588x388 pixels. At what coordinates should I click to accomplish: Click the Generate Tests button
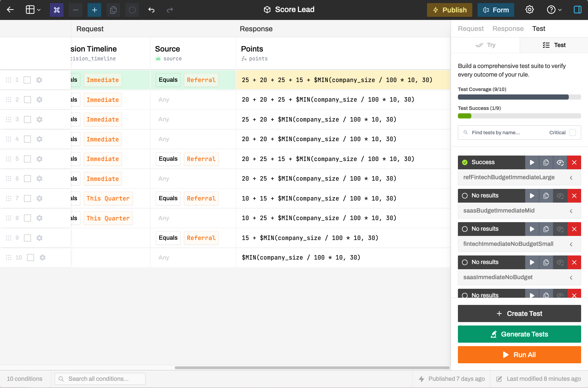click(x=519, y=334)
